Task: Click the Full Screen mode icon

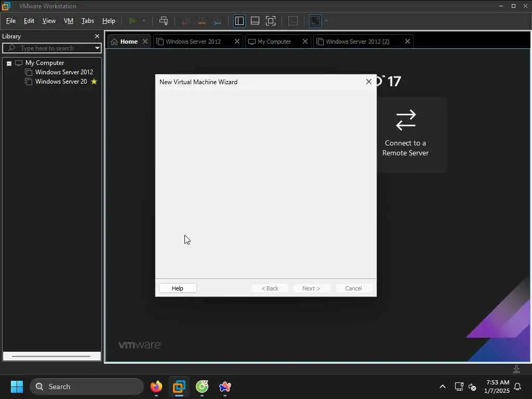Action: click(270, 21)
